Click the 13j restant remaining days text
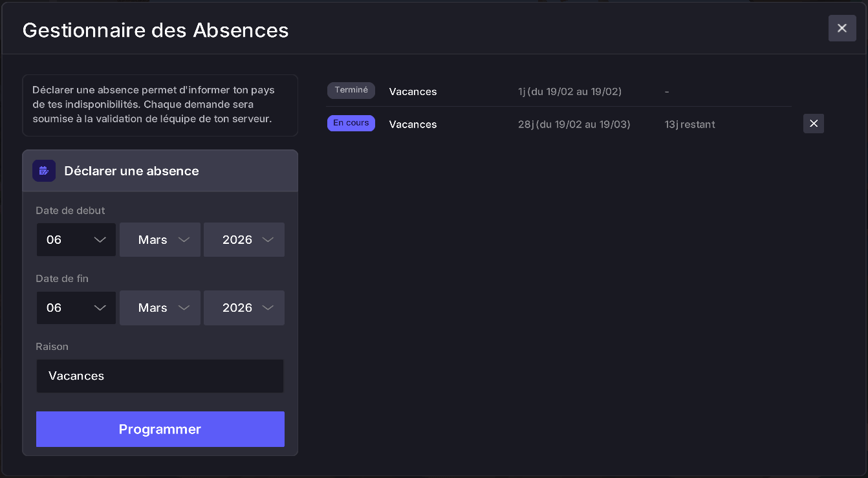The width and height of the screenshot is (868, 478). pos(689,124)
